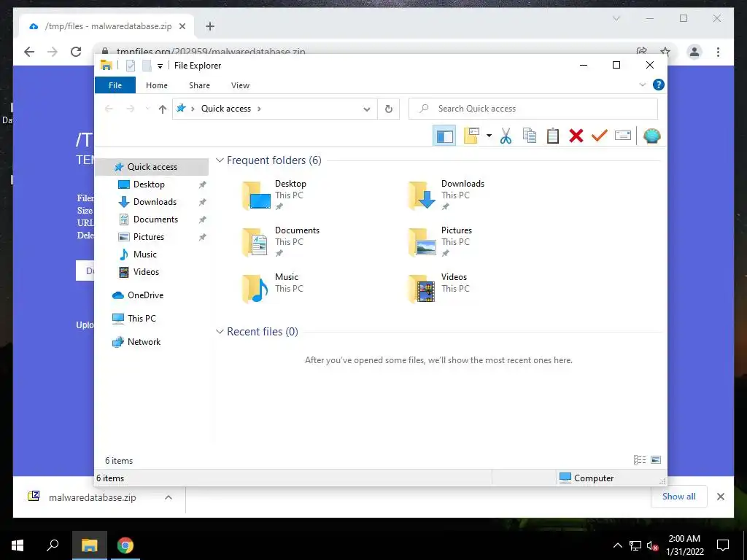Image resolution: width=747 pixels, height=560 pixels.
Task: Open the Recent locations dropdown arrow
Action: [x=147, y=109]
